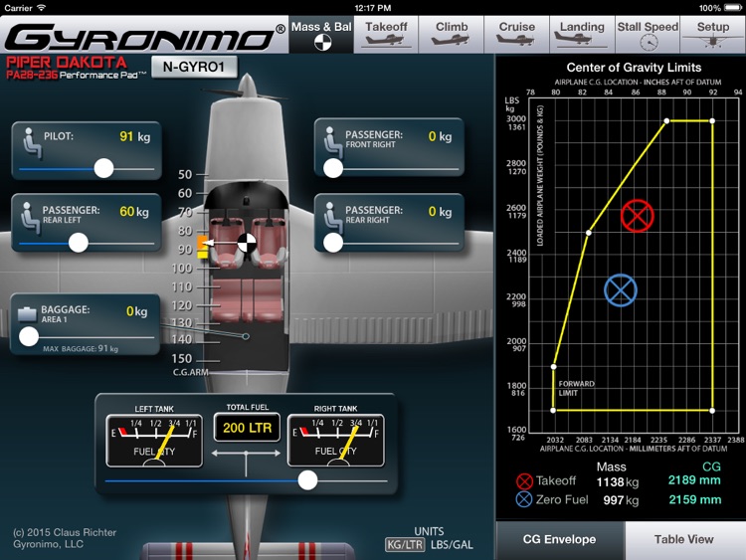Click the MAX BAGGAGE: 91 kg label
746x560 pixels.
click(x=81, y=349)
